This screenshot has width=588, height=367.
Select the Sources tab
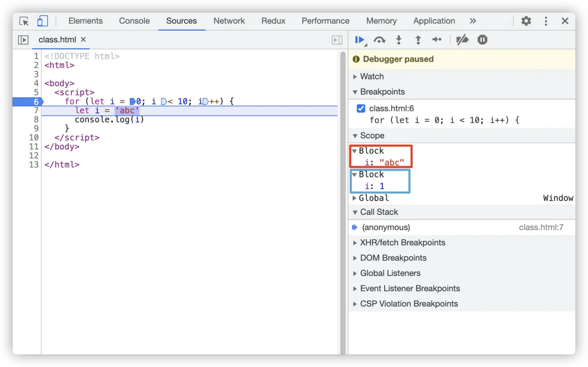tap(181, 21)
